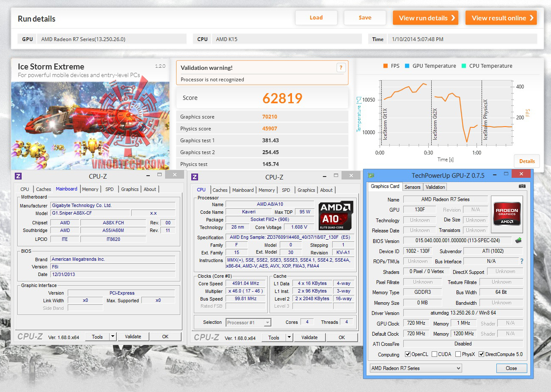Image resolution: width=551 pixels, height=392 pixels.
Task: Click the motherboard model G1.Sniper A88X-CF
Action: click(90, 213)
